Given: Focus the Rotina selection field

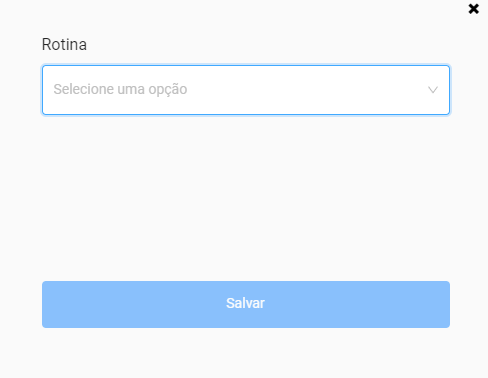Looking at the screenshot, I should (x=246, y=90).
